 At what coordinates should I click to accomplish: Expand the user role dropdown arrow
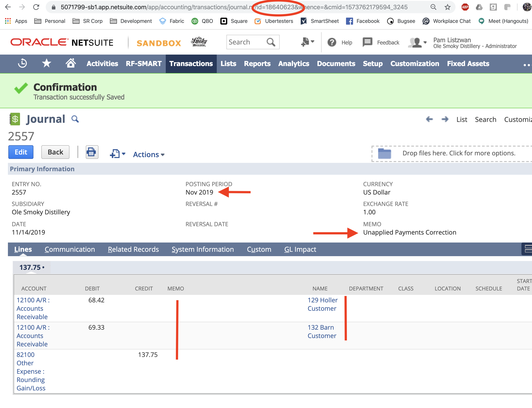[x=425, y=42]
